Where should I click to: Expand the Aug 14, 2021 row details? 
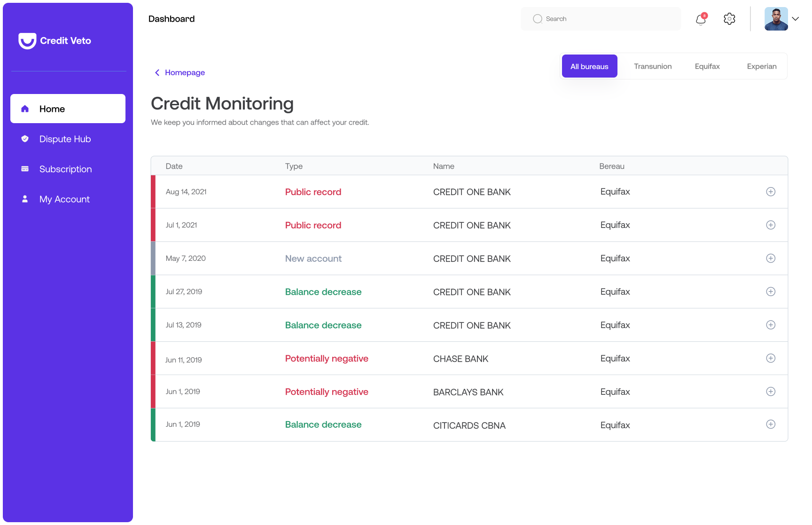(771, 192)
